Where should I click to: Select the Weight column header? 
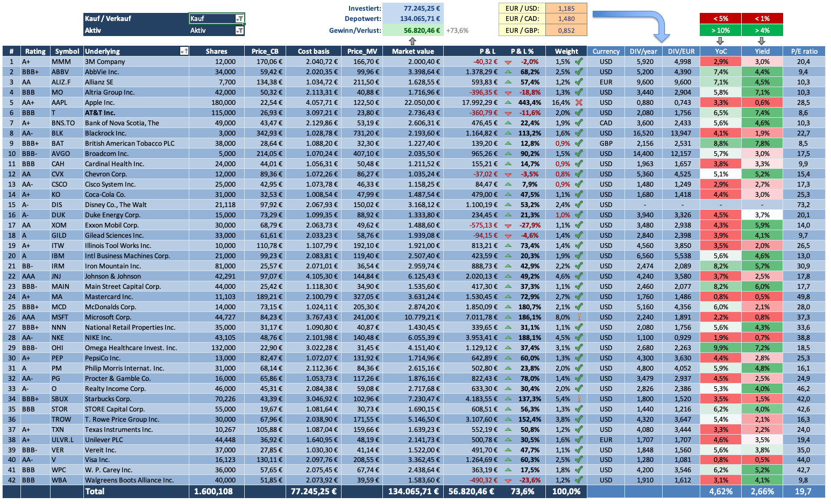[x=566, y=52]
